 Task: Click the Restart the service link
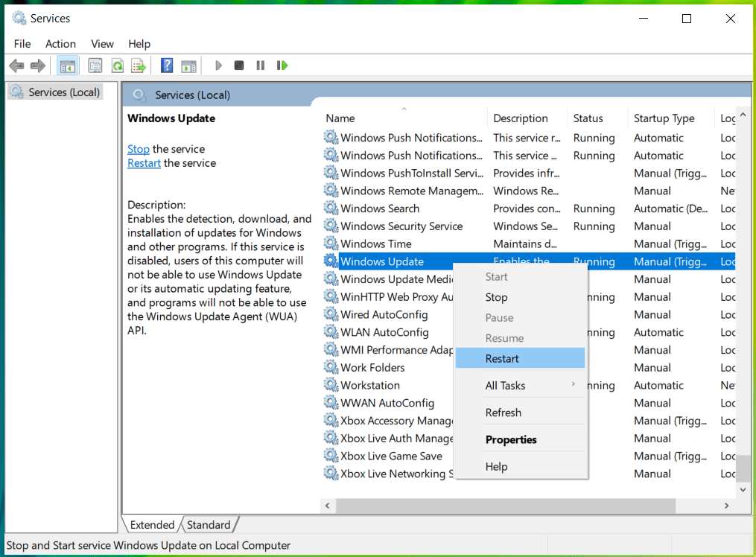[144, 163]
